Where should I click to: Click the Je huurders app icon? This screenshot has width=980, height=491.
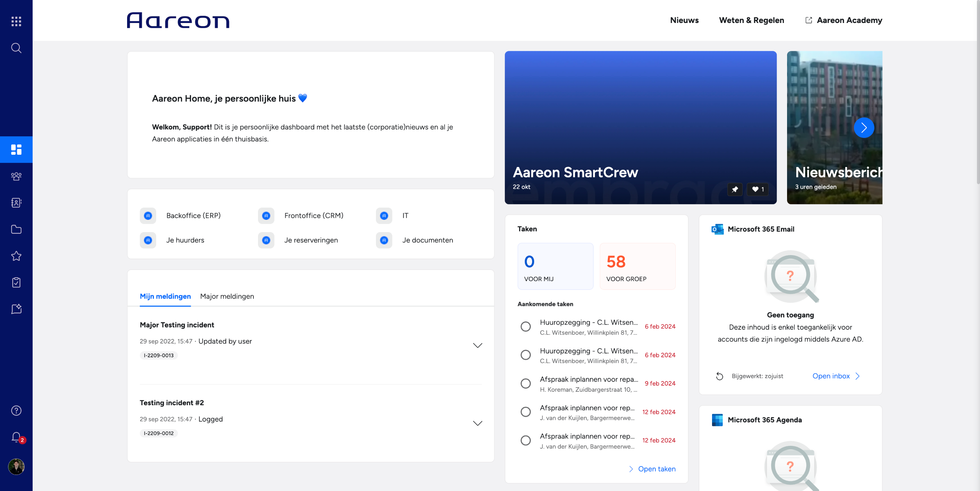[148, 240]
